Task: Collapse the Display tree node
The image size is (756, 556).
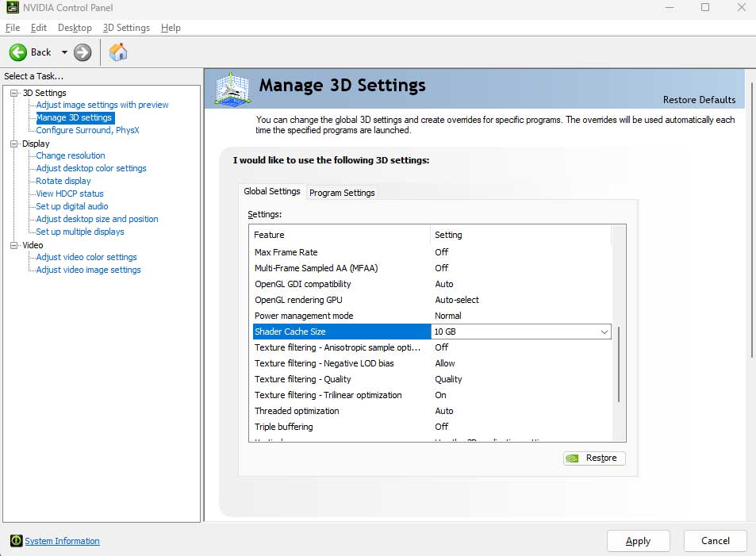Action: tap(14, 144)
